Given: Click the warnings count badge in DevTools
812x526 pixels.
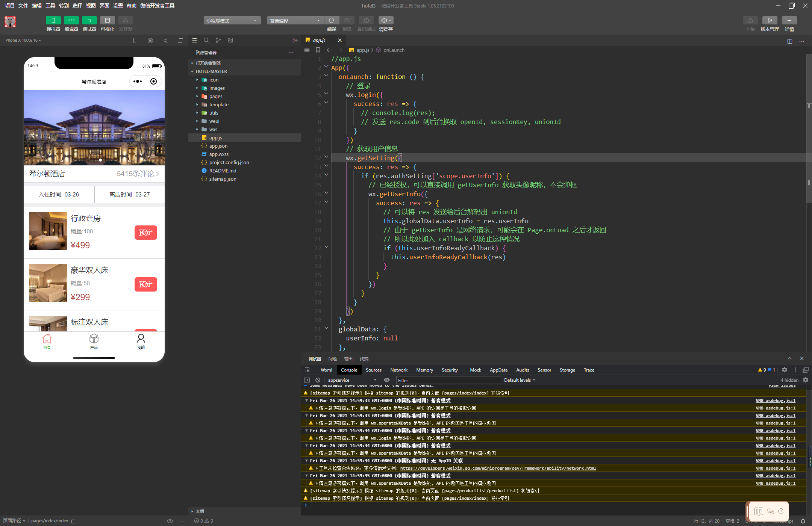Looking at the screenshot, I should click(x=762, y=370).
